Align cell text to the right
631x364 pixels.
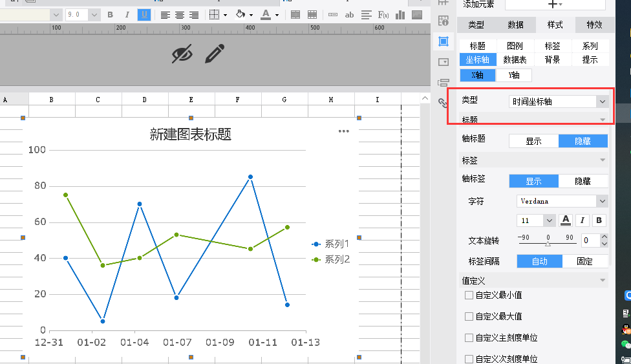point(194,16)
